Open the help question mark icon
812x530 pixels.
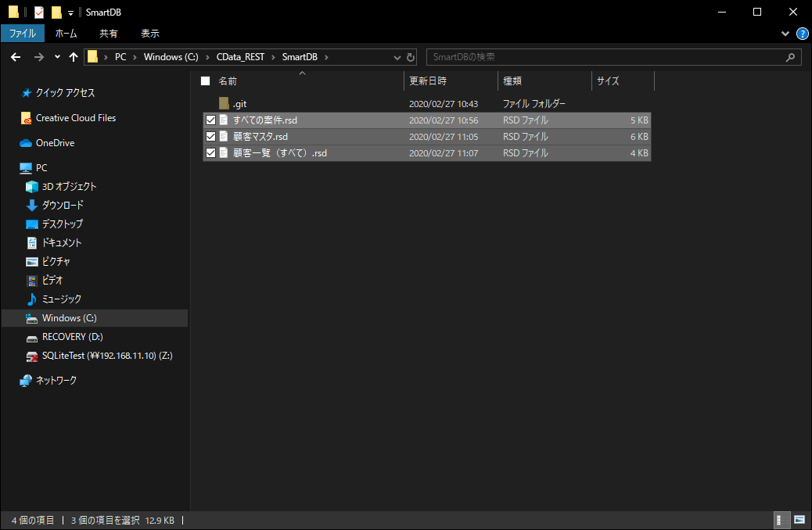click(x=802, y=34)
